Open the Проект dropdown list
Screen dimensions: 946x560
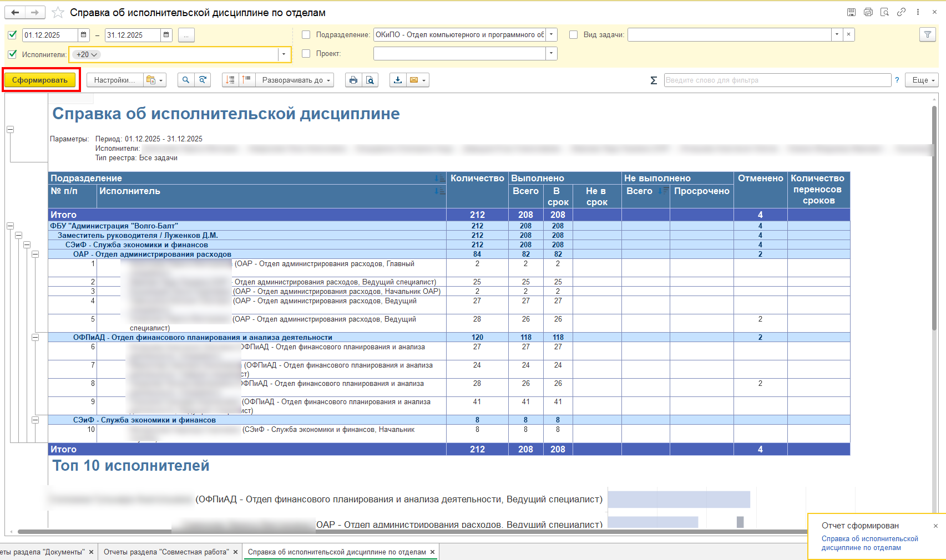[551, 54]
